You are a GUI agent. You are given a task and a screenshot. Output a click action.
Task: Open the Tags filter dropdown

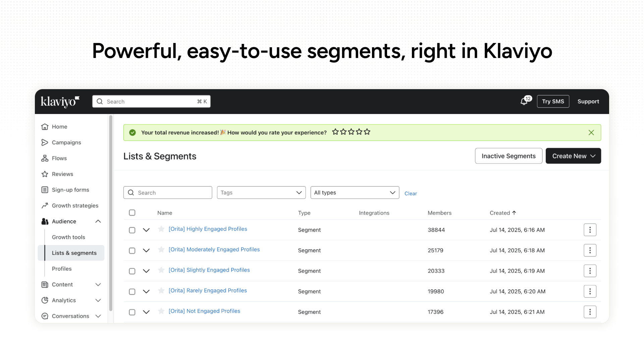tap(261, 192)
